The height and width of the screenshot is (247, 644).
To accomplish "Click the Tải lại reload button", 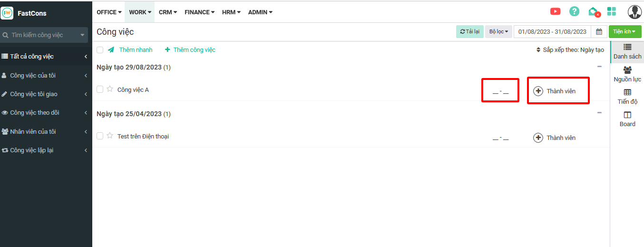I will pyautogui.click(x=469, y=32).
